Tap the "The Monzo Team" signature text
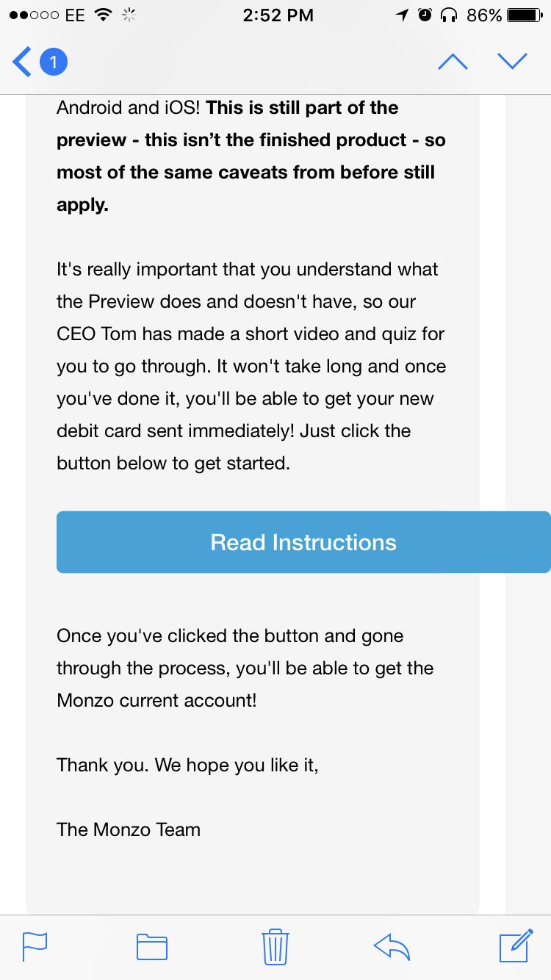Image resolution: width=551 pixels, height=980 pixels. point(129,829)
